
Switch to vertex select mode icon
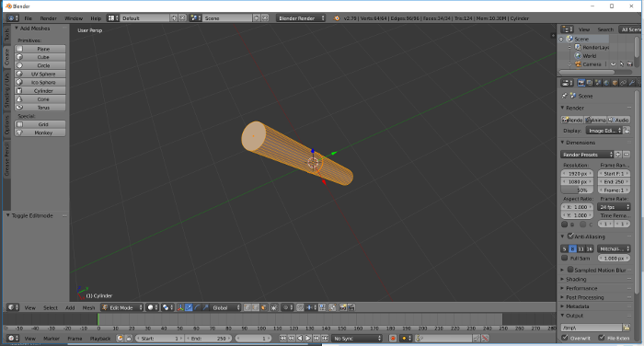pos(247,307)
